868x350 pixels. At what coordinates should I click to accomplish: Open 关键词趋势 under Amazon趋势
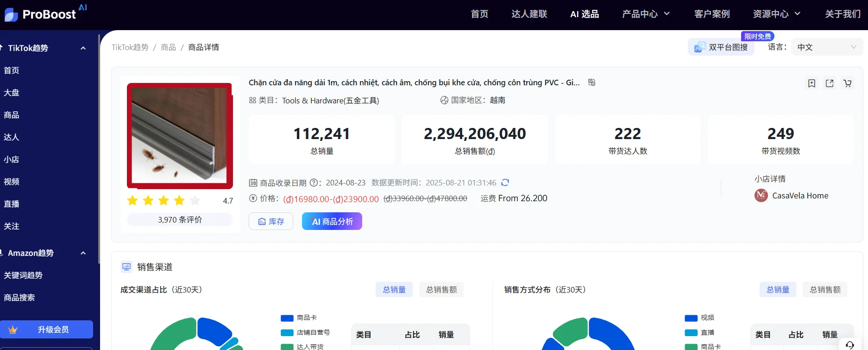[23, 275]
